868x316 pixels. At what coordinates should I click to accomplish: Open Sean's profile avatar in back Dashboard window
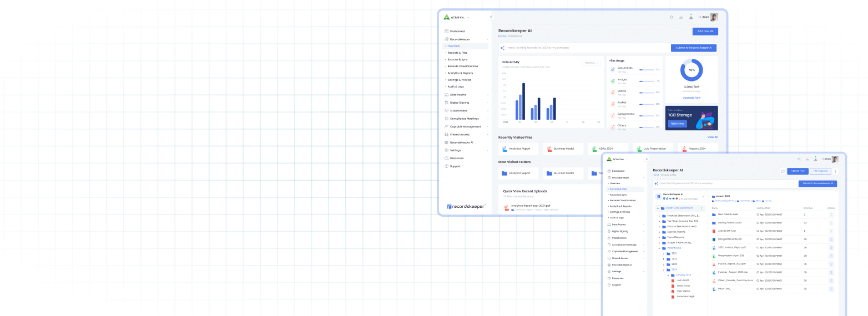714,17
